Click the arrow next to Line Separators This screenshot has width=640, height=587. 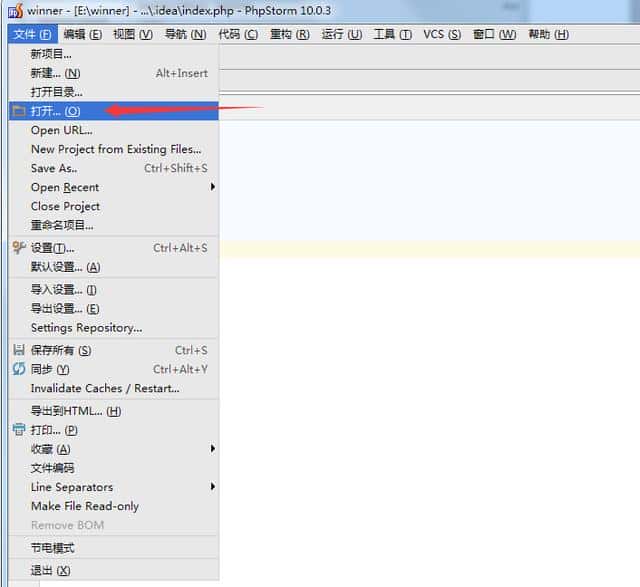point(213,487)
